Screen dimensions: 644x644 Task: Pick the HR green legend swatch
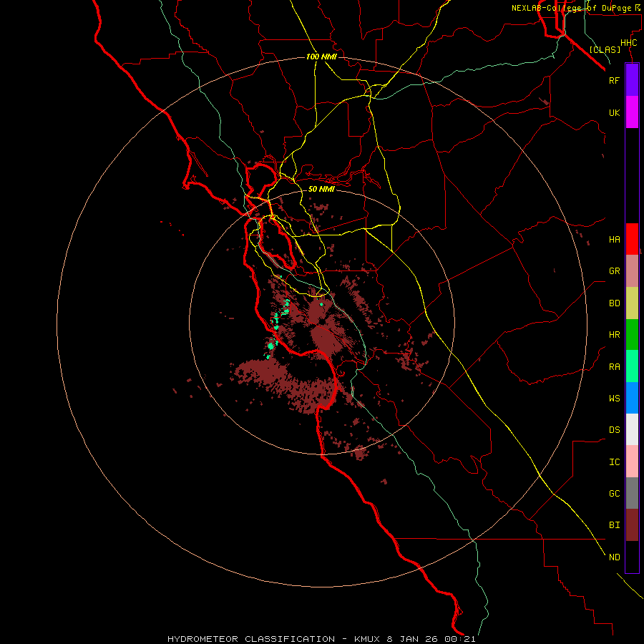point(632,335)
